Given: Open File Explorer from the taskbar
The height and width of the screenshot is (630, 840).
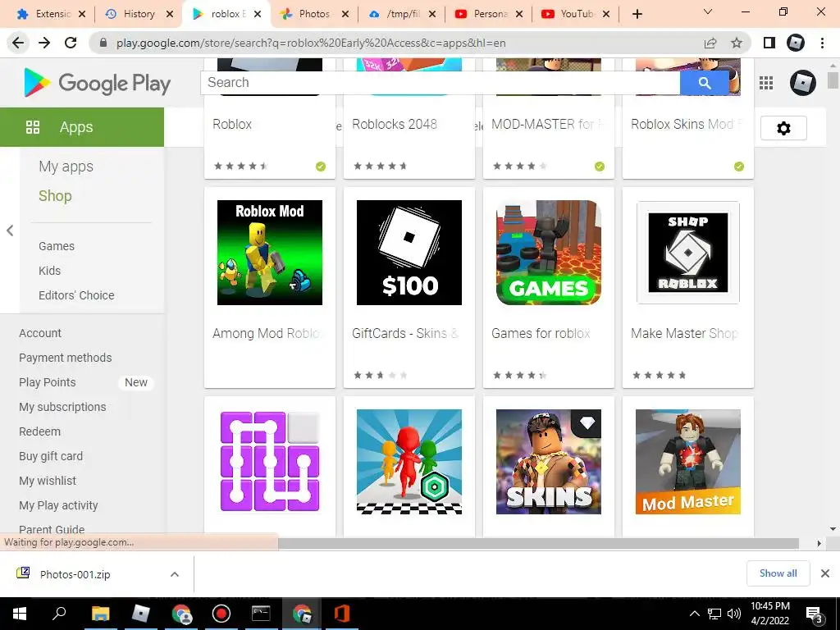Looking at the screenshot, I should [x=100, y=614].
